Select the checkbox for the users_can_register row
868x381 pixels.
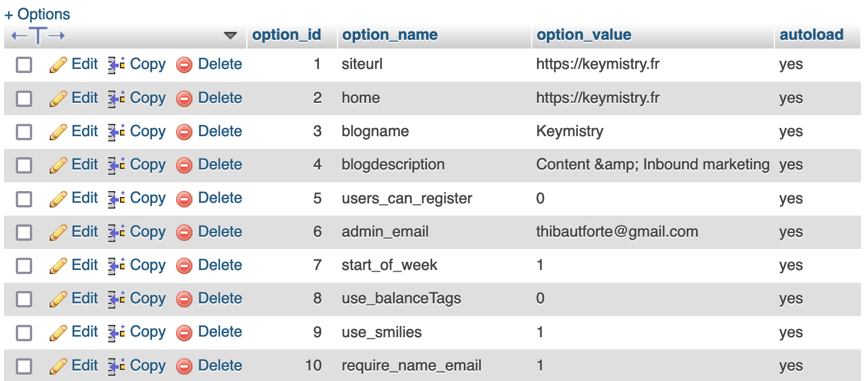click(23, 198)
